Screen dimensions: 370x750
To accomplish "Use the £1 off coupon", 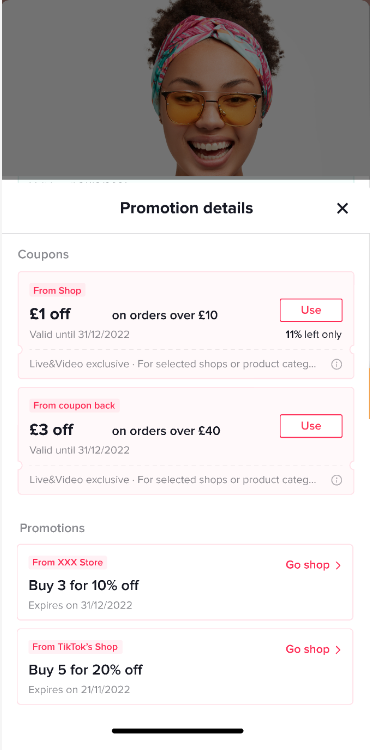I will [311, 310].
